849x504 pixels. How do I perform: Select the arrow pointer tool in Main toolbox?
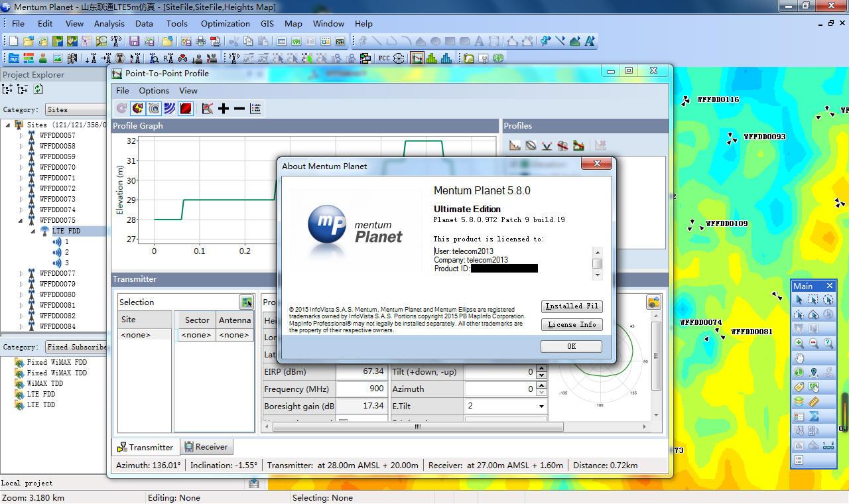(x=799, y=300)
